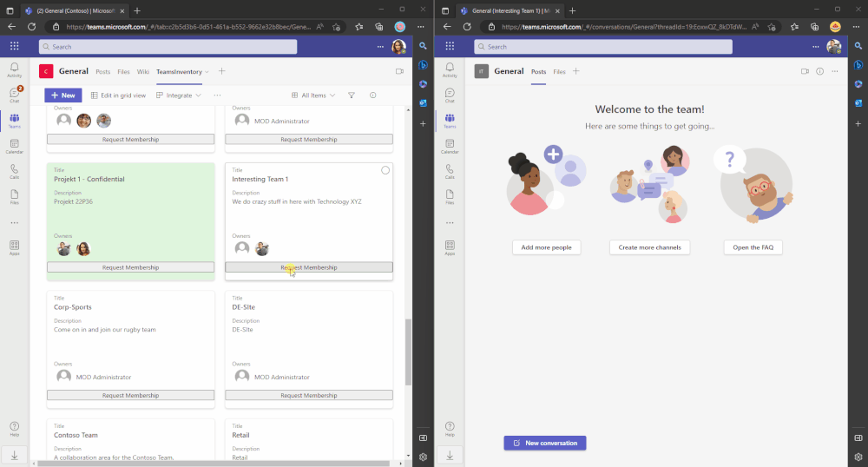This screenshot has width=868, height=467.
Task: Select the TeamsInventory tab
Action: coord(179,72)
